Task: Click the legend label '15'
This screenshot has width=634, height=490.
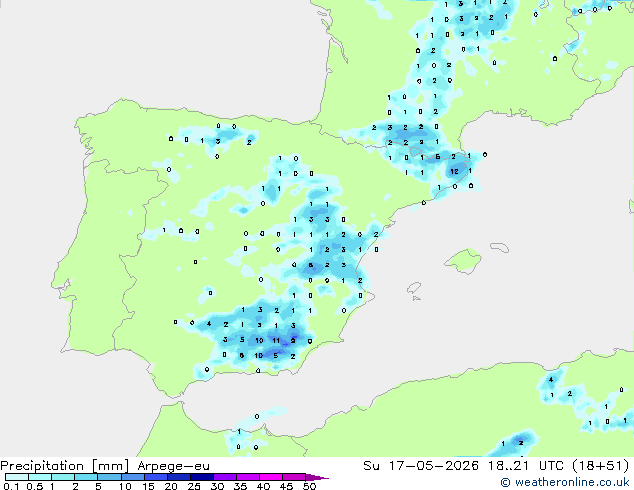Action: coord(148,486)
